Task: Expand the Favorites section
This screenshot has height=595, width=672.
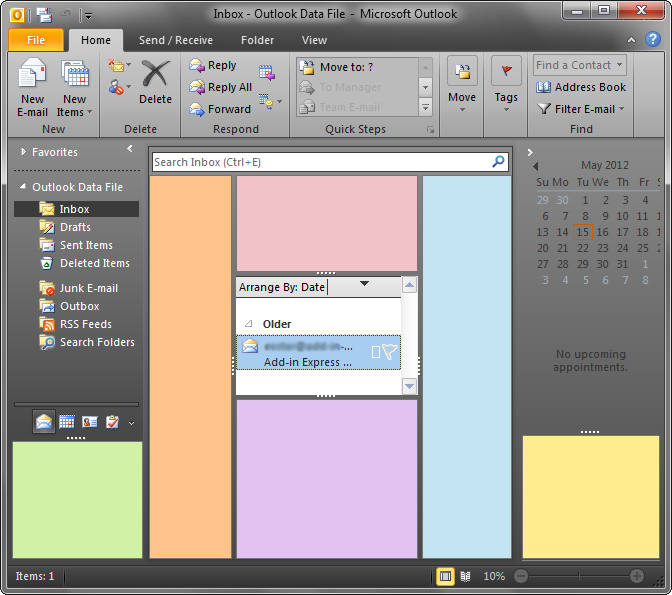Action: pyautogui.click(x=24, y=152)
